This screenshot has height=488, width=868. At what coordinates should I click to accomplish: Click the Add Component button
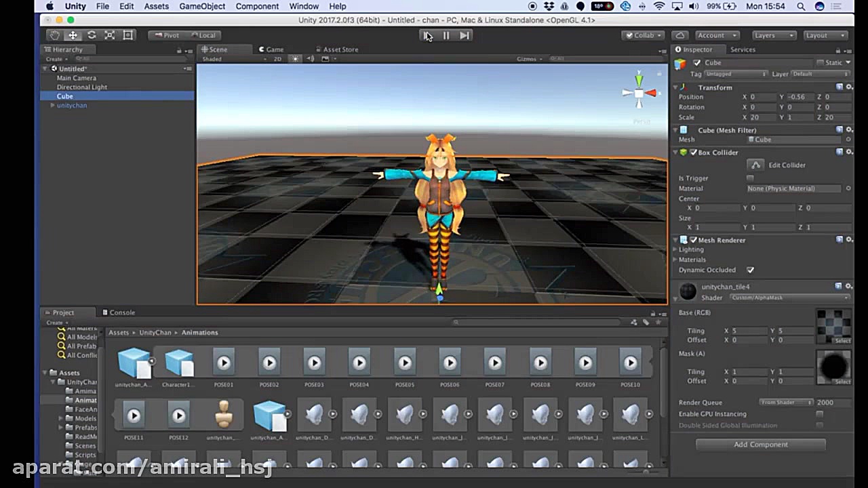tap(760, 445)
